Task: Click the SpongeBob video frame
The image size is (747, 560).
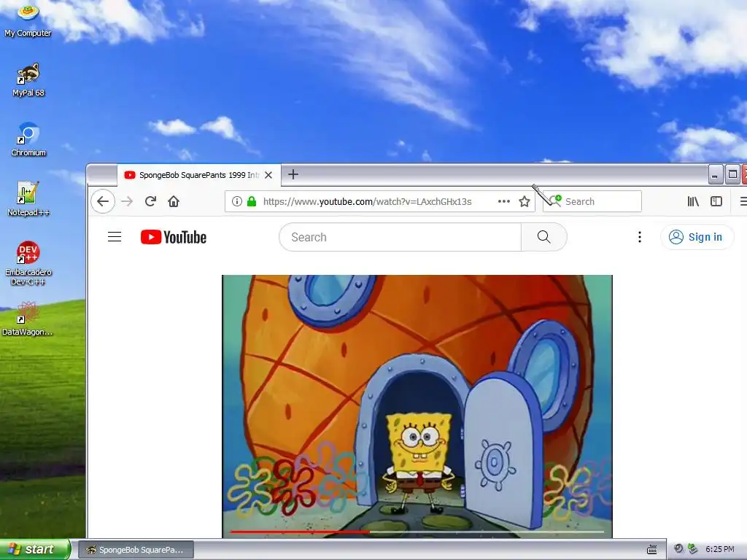Action: [x=417, y=406]
